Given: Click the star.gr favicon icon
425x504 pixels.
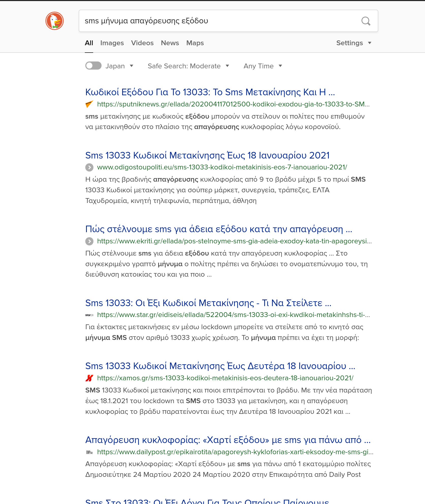Looking at the screenshot, I should (89, 315).
